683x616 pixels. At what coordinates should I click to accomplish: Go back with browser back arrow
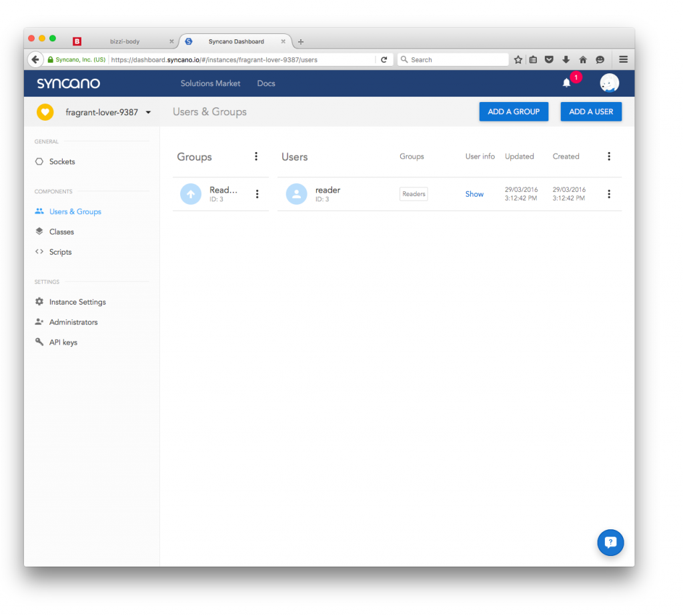coord(35,59)
